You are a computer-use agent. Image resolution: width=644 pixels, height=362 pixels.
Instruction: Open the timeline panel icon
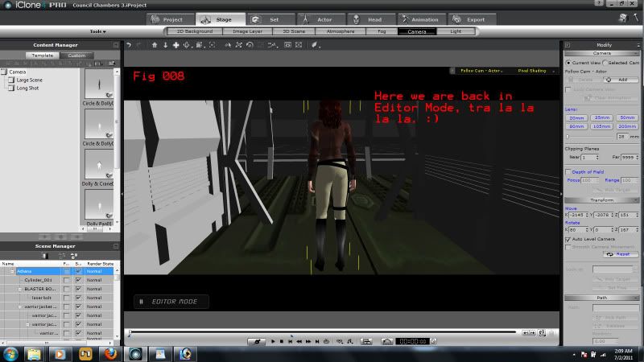pyautogui.click(x=366, y=341)
